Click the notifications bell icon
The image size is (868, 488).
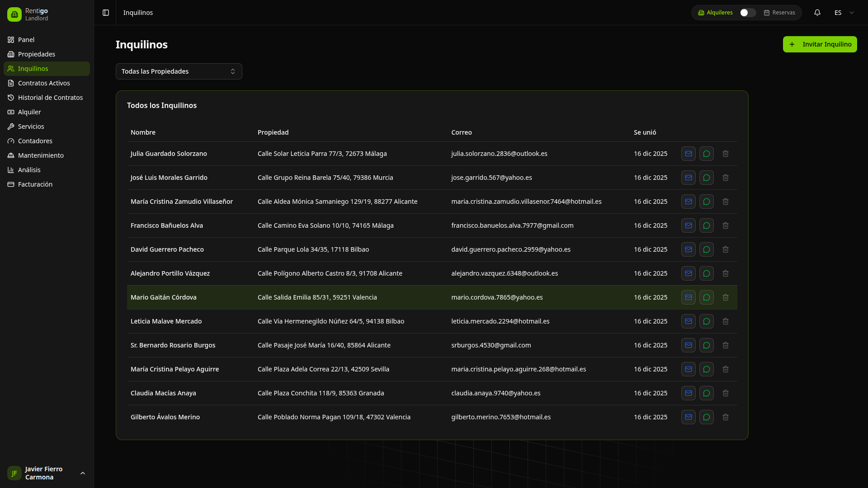click(x=817, y=13)
